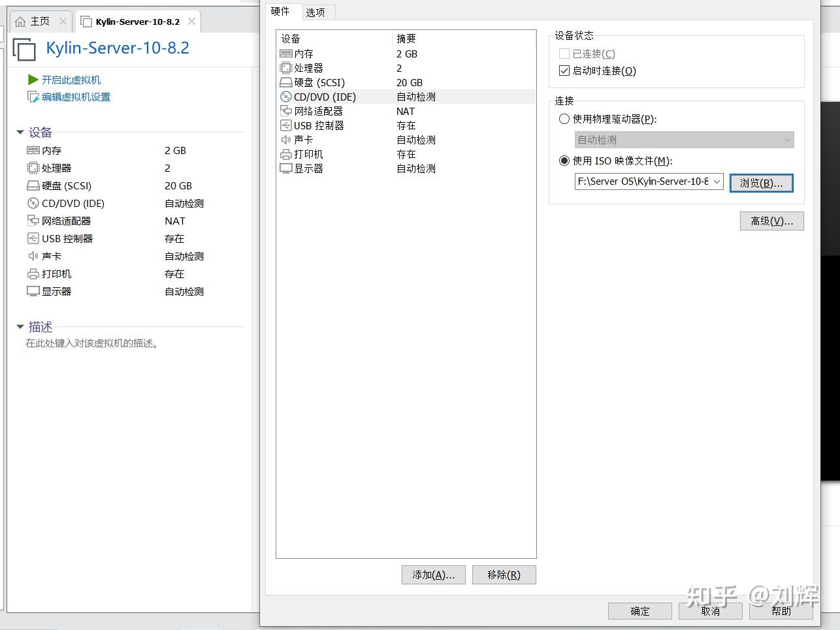Click the 设备 column header in dialog
Screen dimensions: 840x630
(x=334, y=39)
